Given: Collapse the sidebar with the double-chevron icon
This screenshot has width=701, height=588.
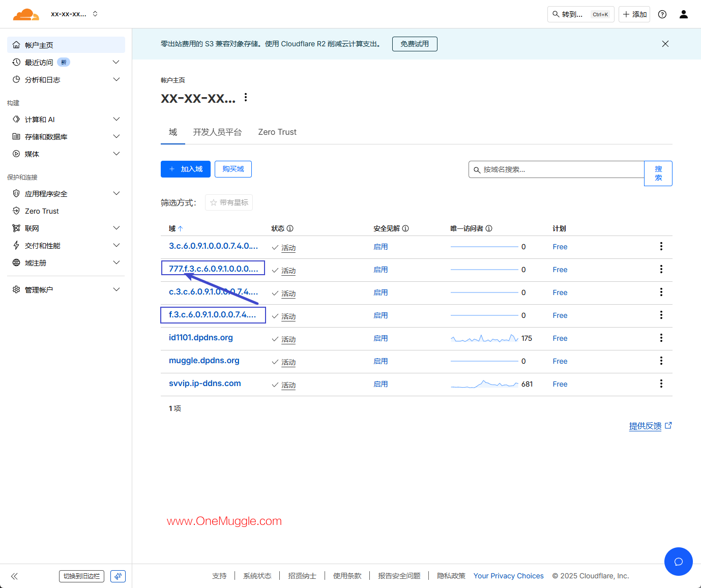Looking at the screenshot, I should pyautogui.click(x=14, y=576).
